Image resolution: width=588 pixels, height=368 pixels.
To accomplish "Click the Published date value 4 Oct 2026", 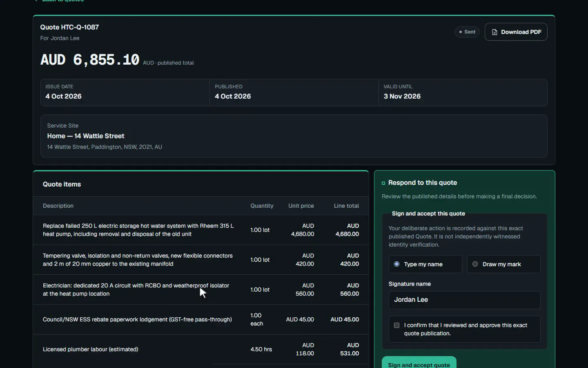I will coord(233,96).
